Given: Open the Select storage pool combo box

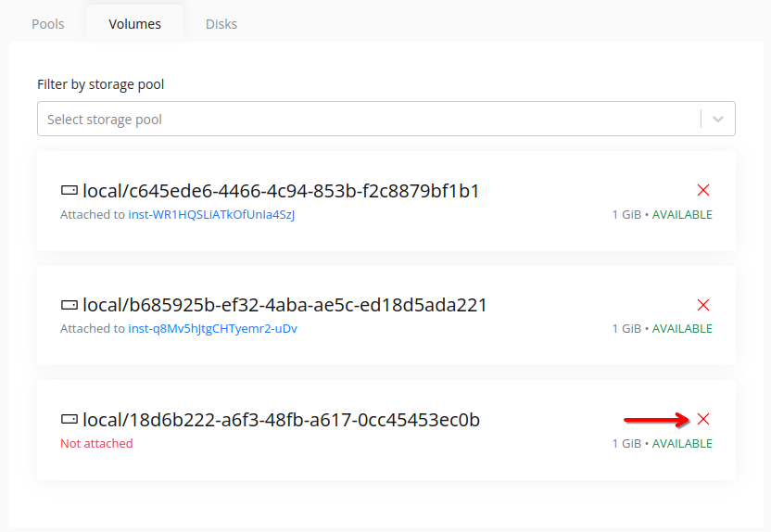Looking at the screenshot, I should 386,119.
